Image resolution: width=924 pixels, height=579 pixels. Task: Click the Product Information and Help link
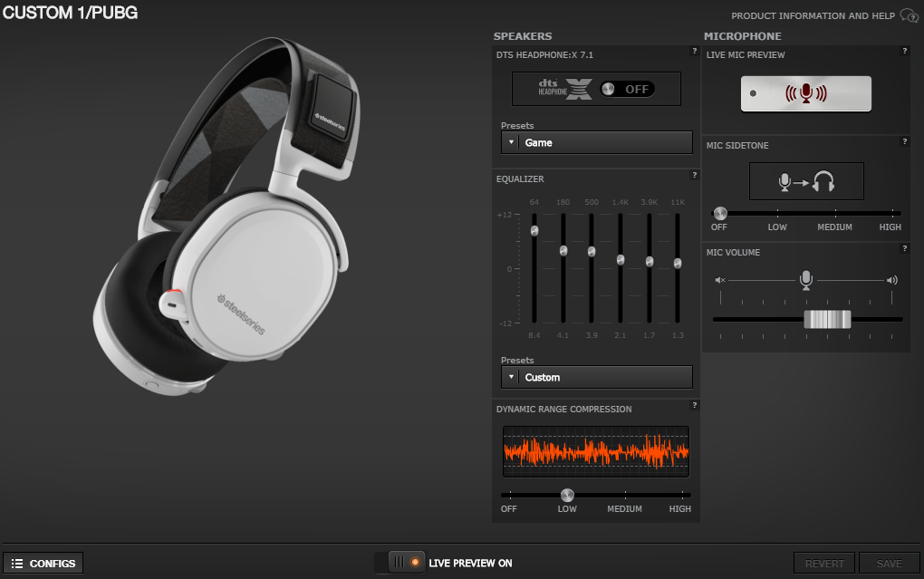click(x=813, y=16)
